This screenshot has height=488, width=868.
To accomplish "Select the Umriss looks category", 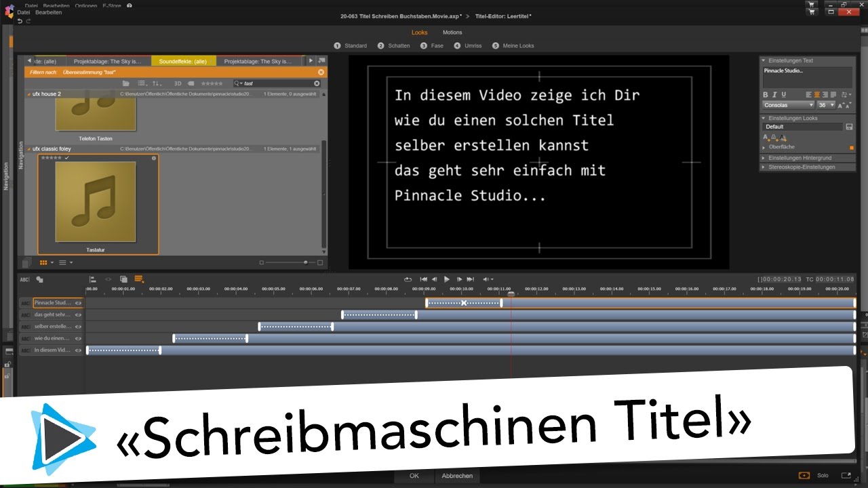I will point(468,45).
